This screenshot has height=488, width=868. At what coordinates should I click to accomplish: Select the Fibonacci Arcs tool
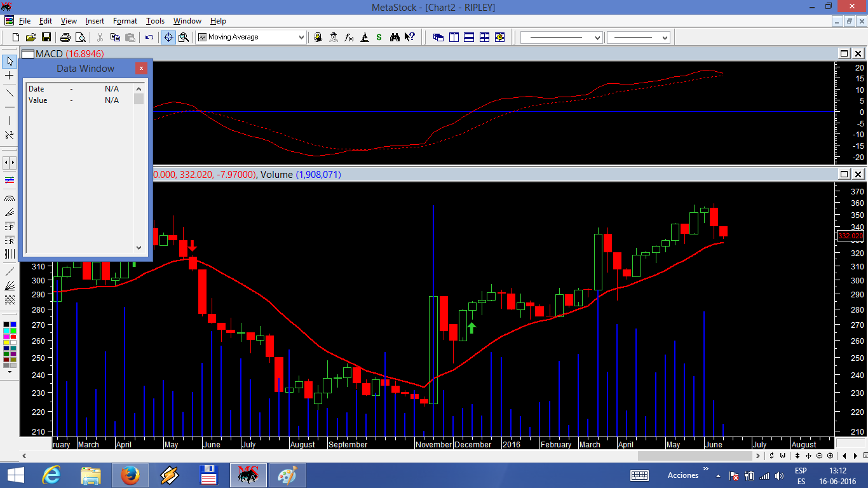pyautogui.click(x=10, y=199)
